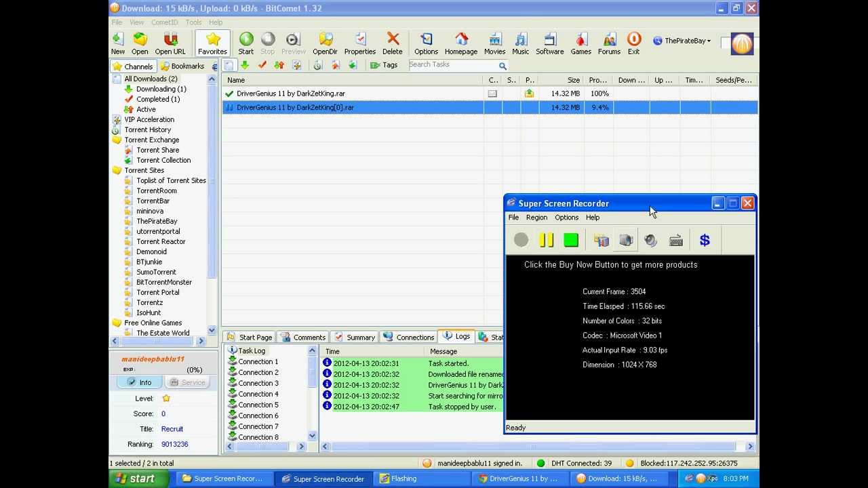Open the Games channel
This screenshot has height=488, width=868.
coord(580,43)
